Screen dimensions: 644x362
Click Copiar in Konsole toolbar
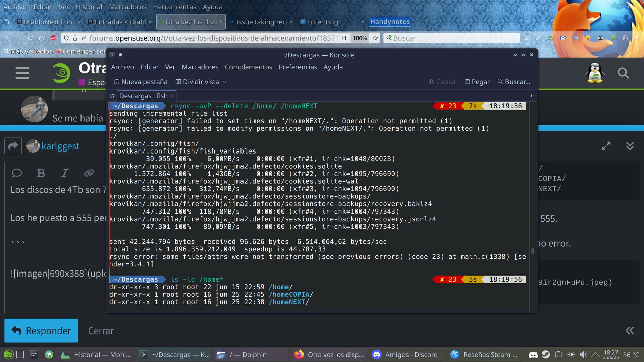point(442,82)
